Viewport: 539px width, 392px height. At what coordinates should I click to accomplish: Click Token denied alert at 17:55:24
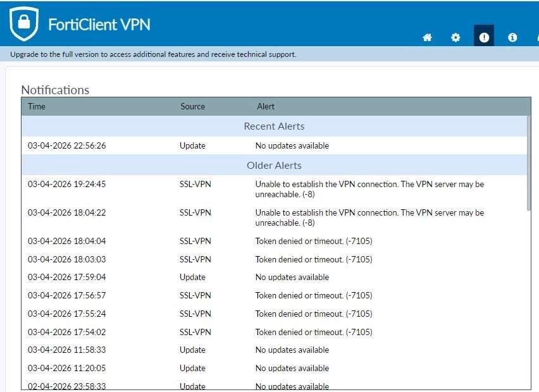click(x=314, y=314)
